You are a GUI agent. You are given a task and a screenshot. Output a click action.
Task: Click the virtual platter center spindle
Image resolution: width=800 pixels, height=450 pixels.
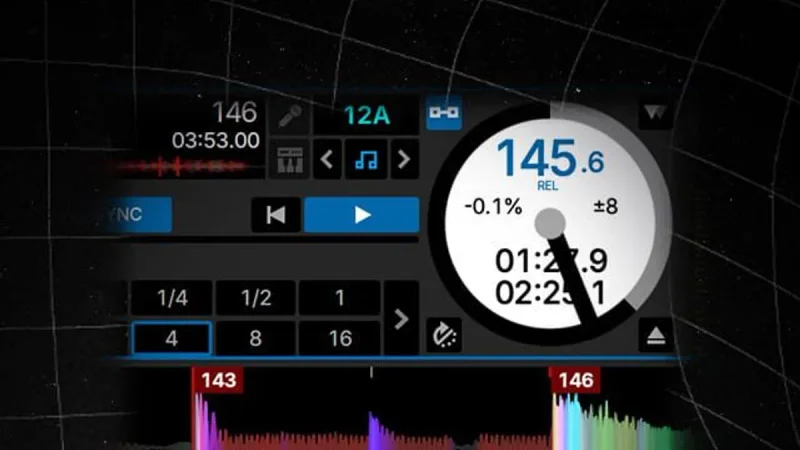[550, 223]
